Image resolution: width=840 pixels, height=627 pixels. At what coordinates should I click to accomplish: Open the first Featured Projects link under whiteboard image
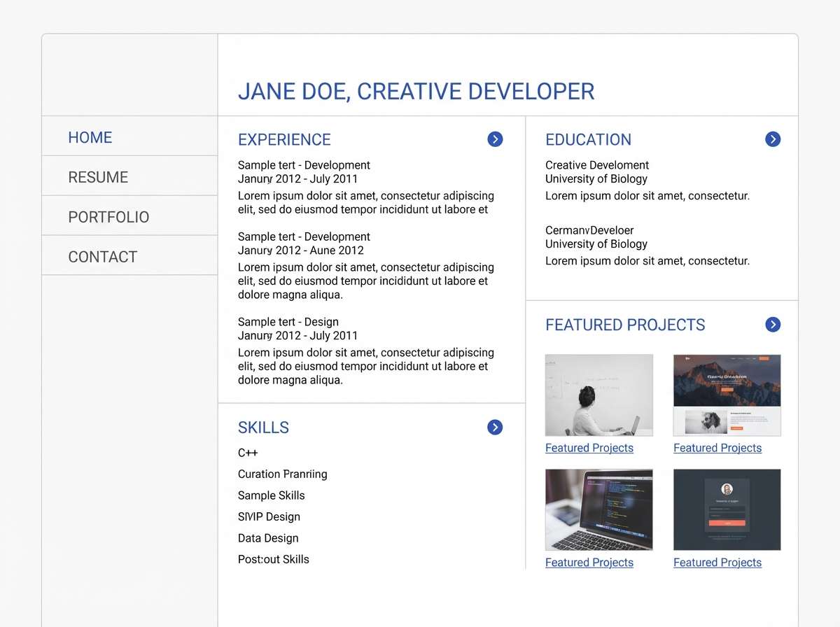point(589,448)
